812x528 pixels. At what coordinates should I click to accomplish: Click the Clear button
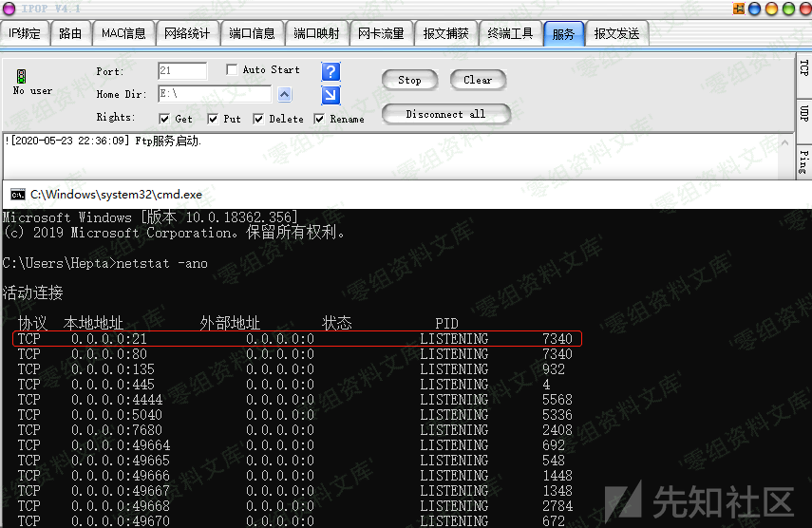[478, 81]
